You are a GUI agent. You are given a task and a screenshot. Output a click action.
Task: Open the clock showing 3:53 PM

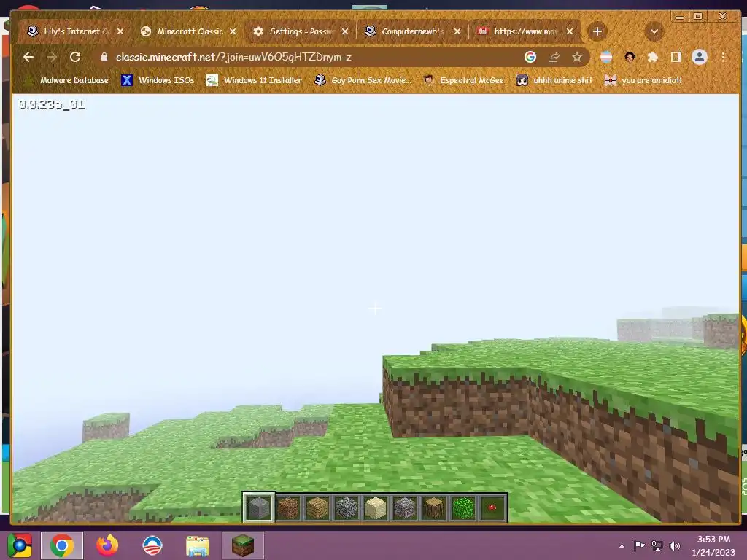[x=713, y=545]
